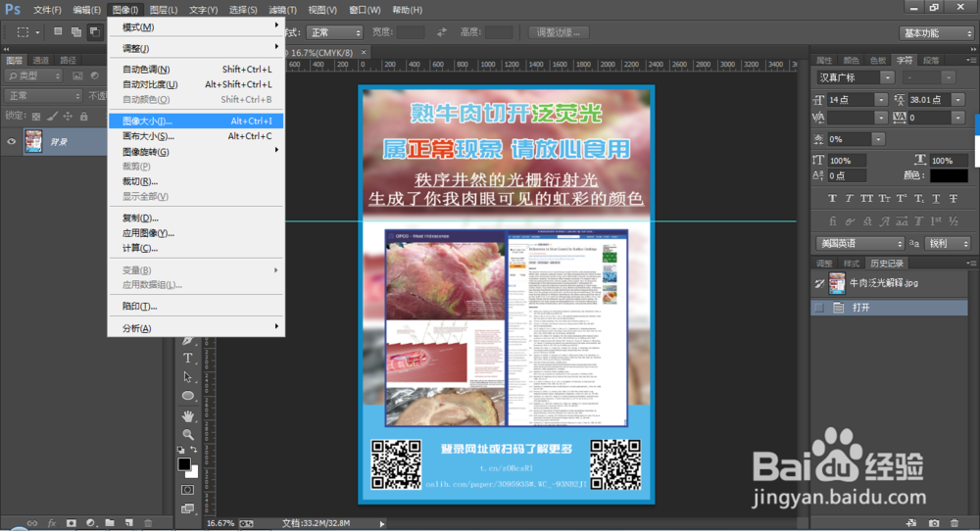The image size is (980, 531).
Task: Toggle strikethrough in Character panel
Action: [x=954, y=199]
